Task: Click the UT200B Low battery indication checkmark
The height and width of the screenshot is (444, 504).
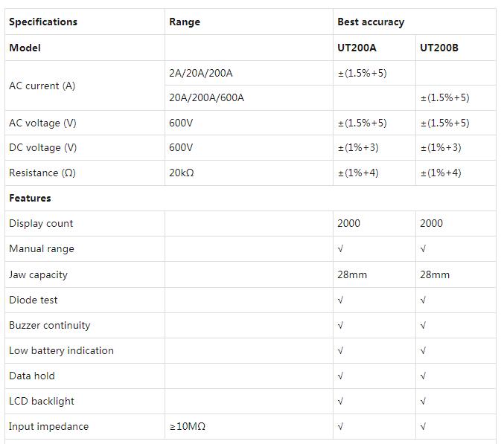Action: coord(423,350)
